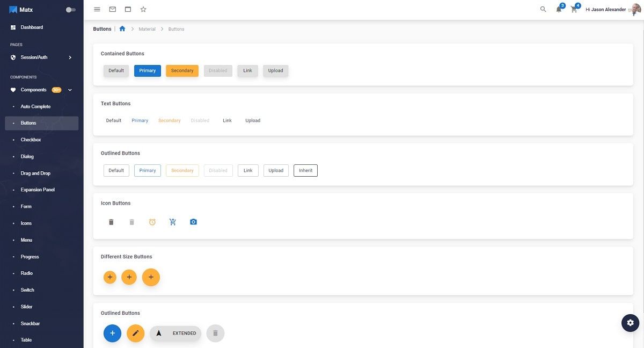Open the camera icon button
Image resolution: width=644 pixels, height=348 pixels.
click(x=193, y=221)
